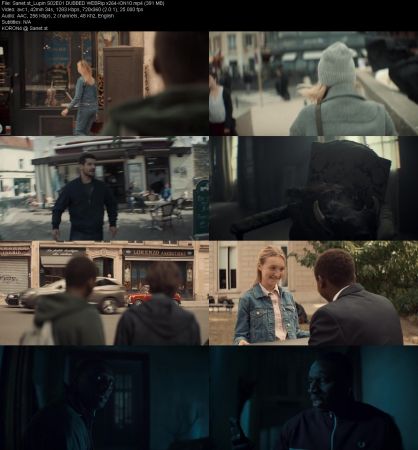Click the 'Subtitles: N/A' line
The width and height of the screenshot is (418, 450).
pos(16,22)
